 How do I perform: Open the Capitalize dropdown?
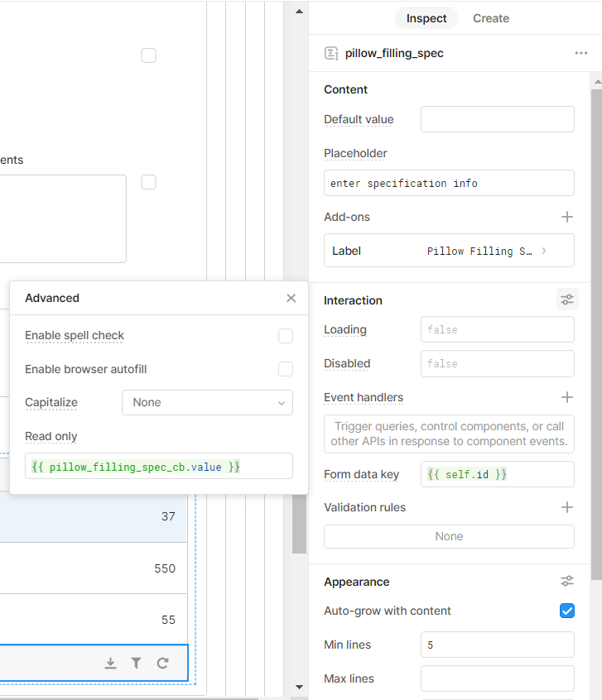207,403
